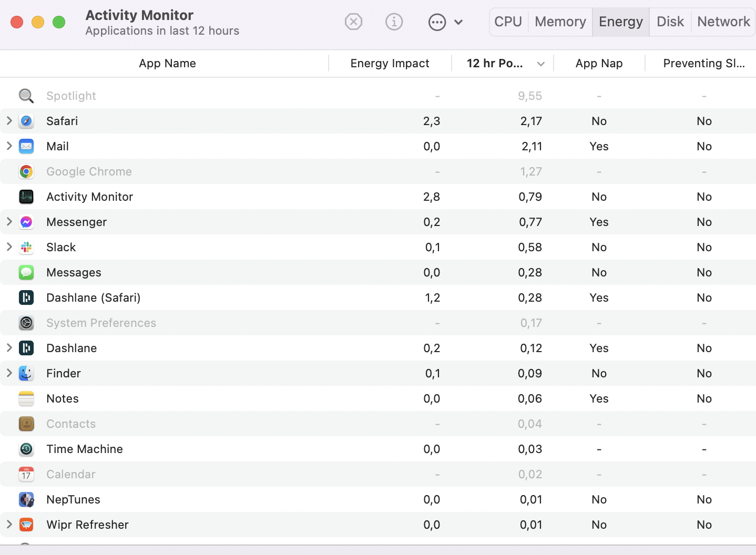Select the Notes row
Image resolution: width=756 pixels, height=555 pixels.
pos(210,399)
